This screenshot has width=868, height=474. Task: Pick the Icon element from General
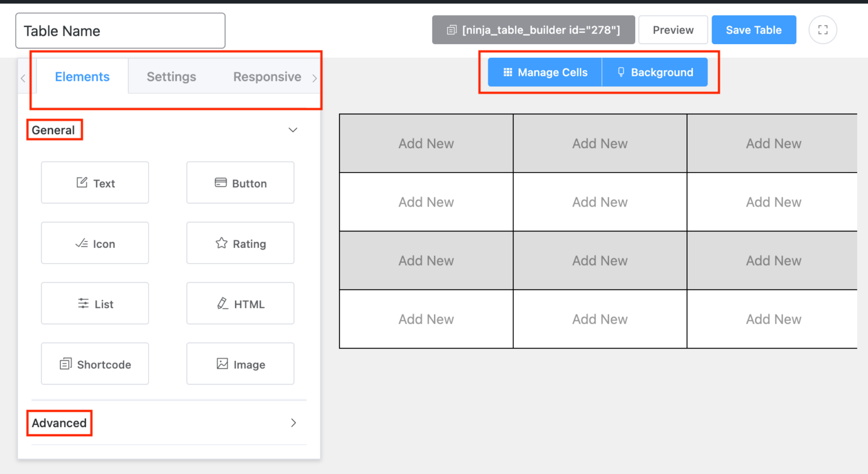point(94,243)
